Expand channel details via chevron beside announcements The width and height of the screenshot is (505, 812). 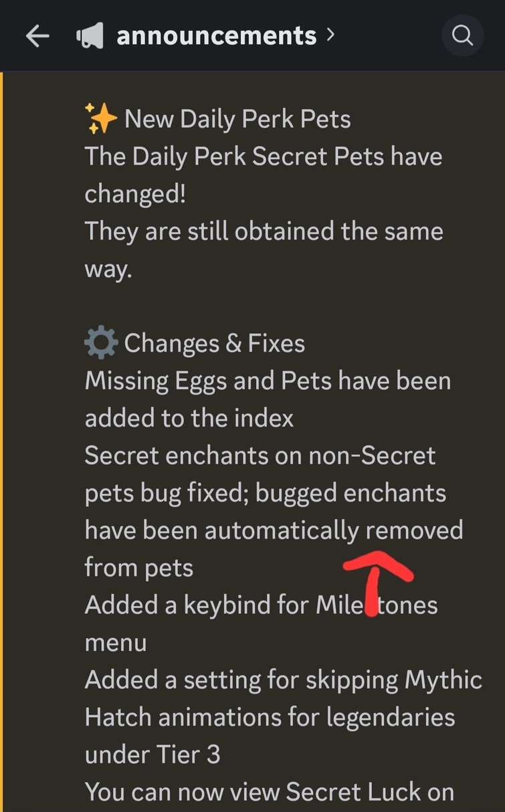330,35
